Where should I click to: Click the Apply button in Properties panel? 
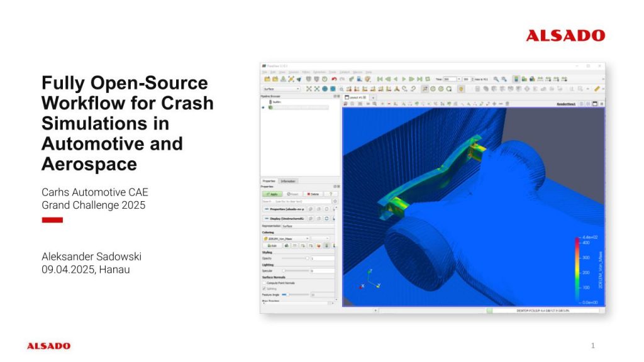(271, 194)
